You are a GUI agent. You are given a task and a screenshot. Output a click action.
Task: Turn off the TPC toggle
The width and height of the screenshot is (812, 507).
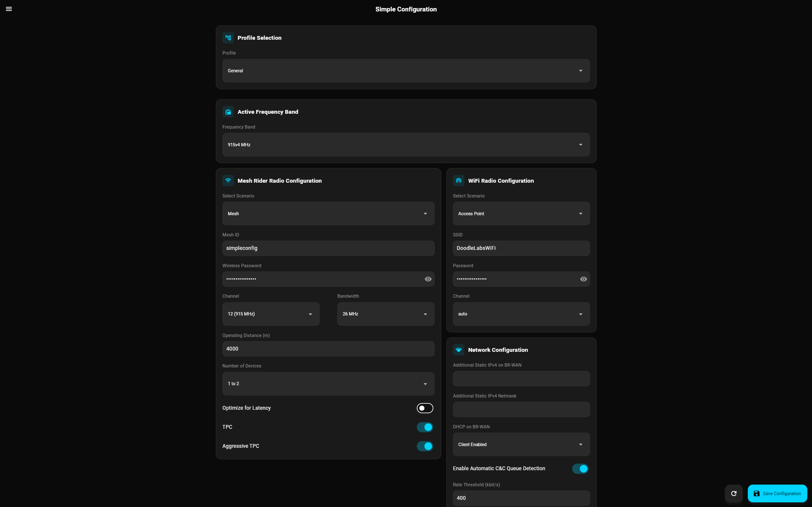tap(425, 427)
